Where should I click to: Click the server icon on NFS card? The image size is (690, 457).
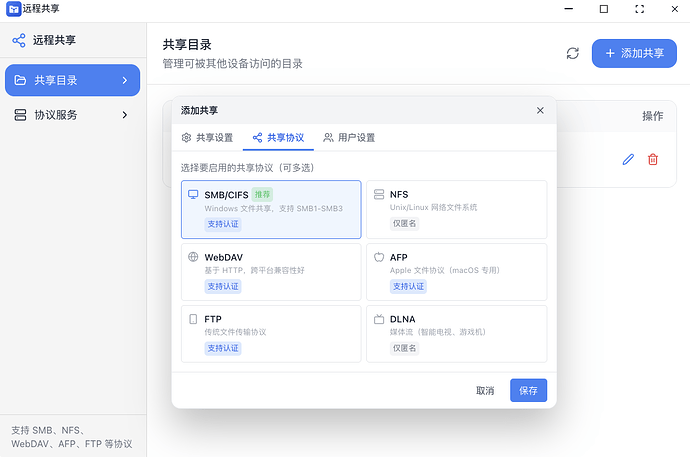click(x=378, y=194)
